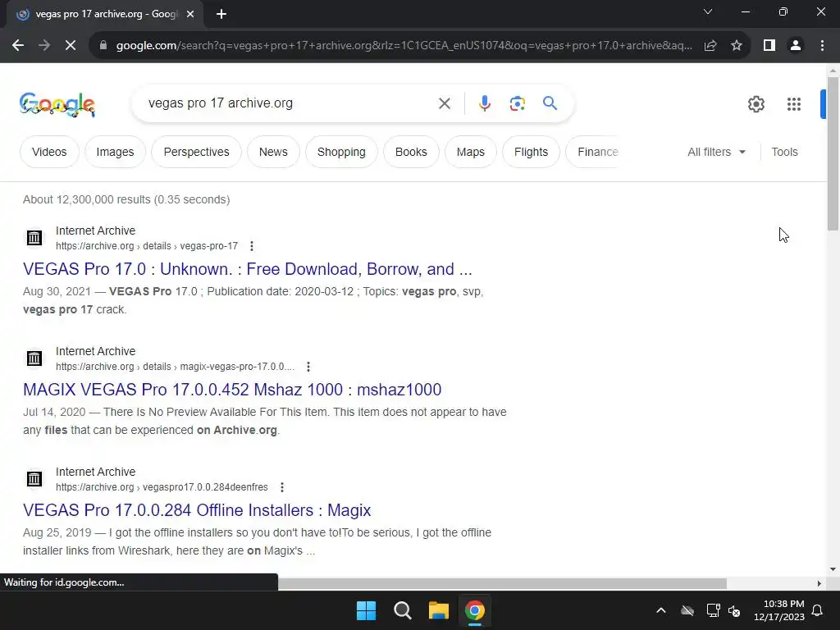Screen dimensions: 840x630
Task: Select the Flights filter
Action: pyautogui.click(x=531, y=152)
